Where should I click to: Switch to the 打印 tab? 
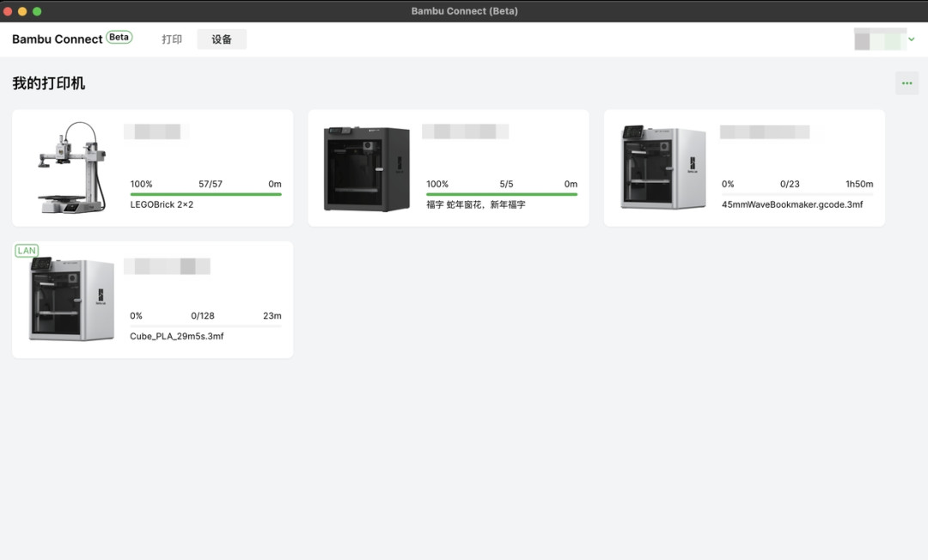(172, 39)
